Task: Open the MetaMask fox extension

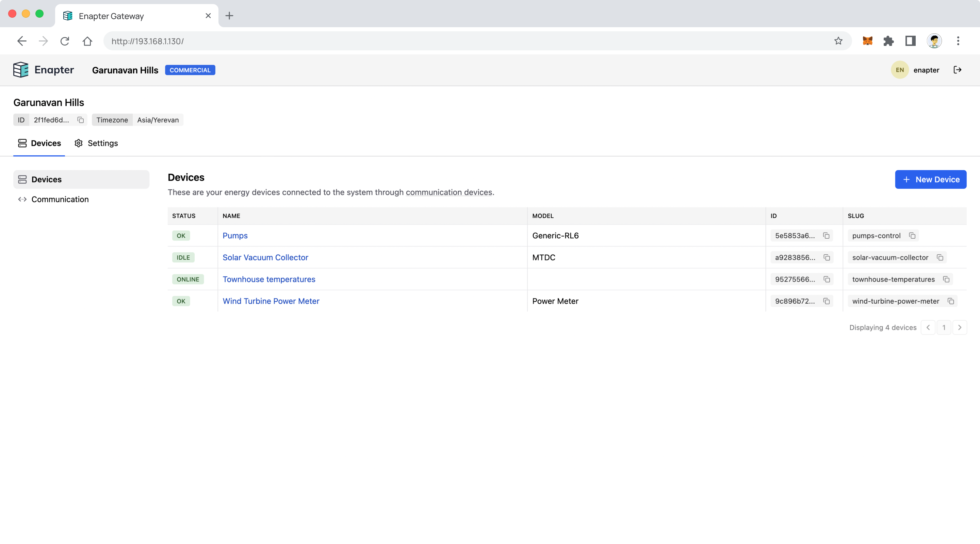Action: tap(867, 41)
